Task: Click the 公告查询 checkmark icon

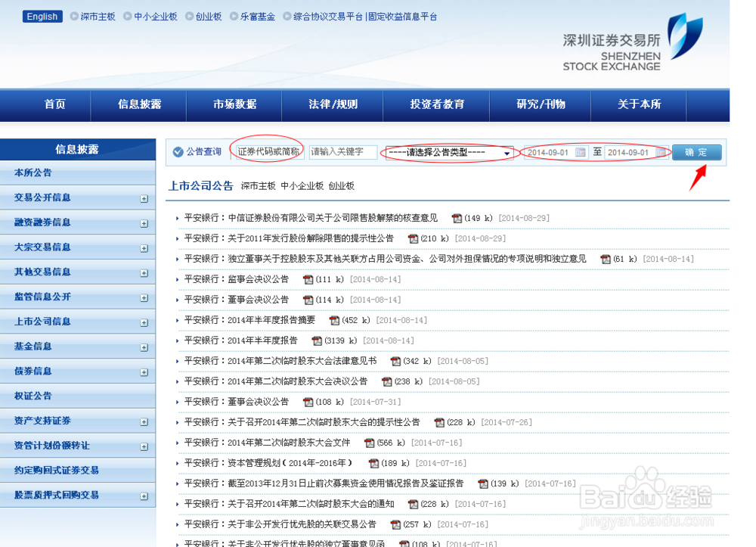Action: (x=178, y=152)
